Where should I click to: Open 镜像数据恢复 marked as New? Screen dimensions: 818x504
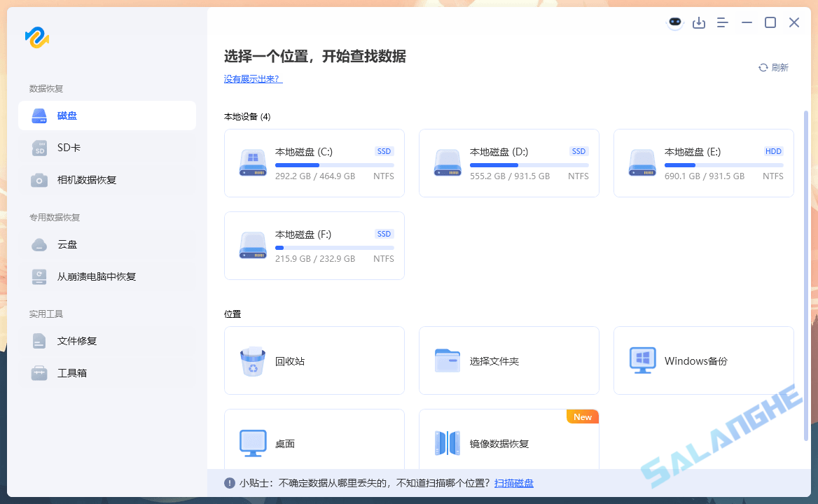(x=508, y=442)
